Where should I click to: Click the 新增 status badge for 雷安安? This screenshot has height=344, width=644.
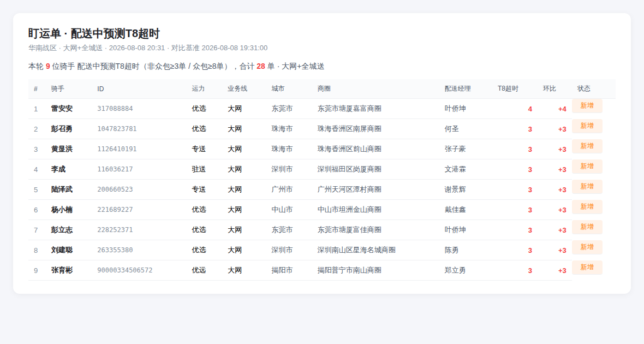click(587, 105)
